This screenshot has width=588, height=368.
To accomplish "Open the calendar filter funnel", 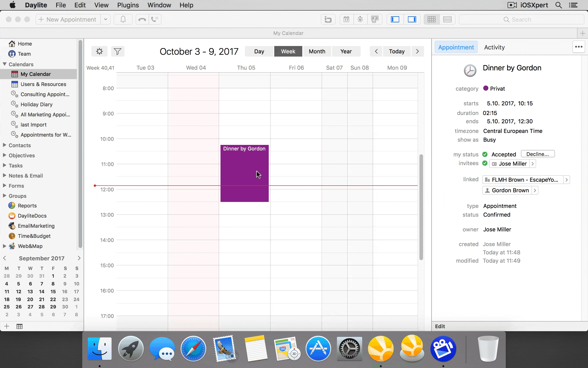I will coord(118,51).
